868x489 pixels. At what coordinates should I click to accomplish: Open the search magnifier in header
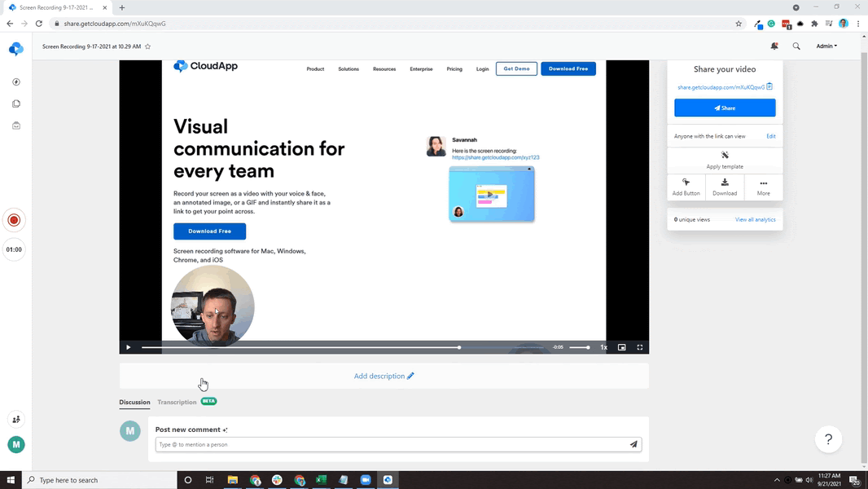tap(796, 46)
